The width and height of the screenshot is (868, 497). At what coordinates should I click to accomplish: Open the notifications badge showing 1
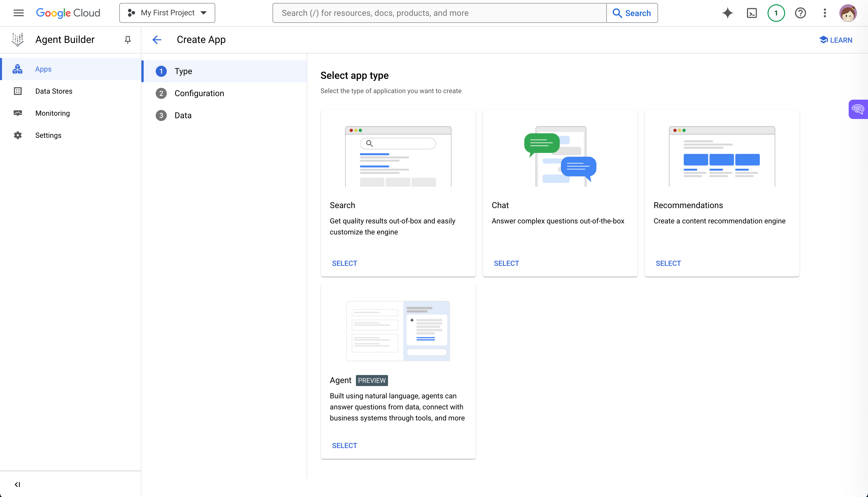776,13
